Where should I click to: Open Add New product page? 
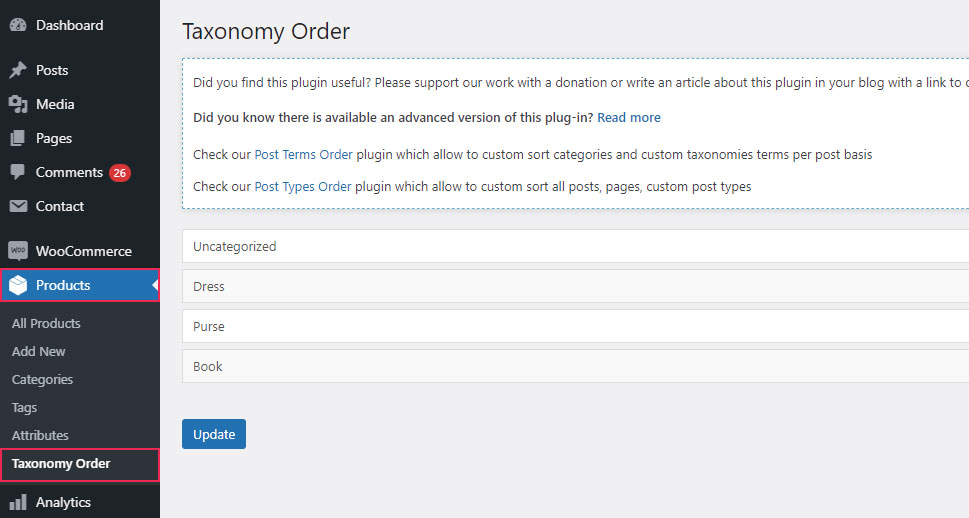[39, 351]
